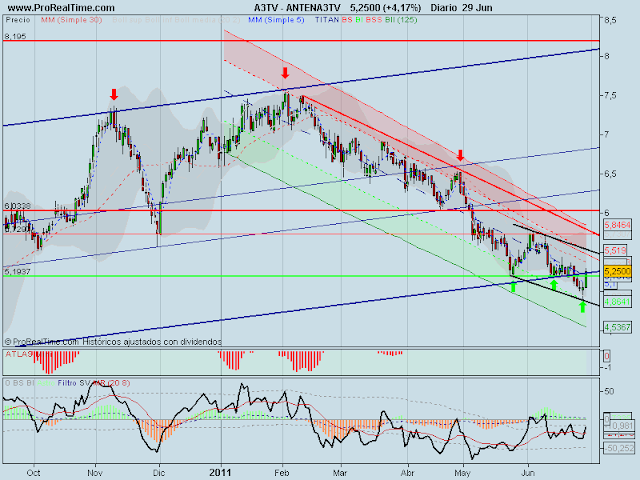Click the 0,981 oscillator value tag

[621, 426]
